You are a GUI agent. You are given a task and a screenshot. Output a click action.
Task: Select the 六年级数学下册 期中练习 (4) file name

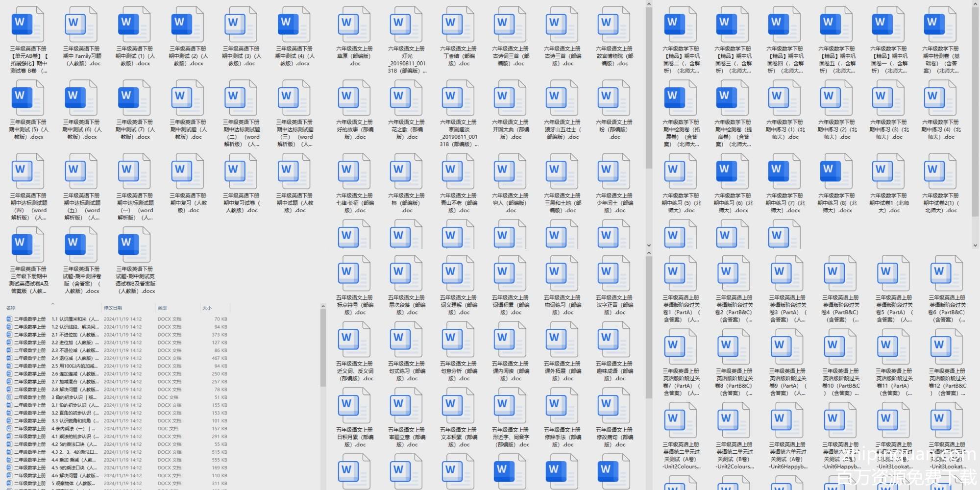940,129
